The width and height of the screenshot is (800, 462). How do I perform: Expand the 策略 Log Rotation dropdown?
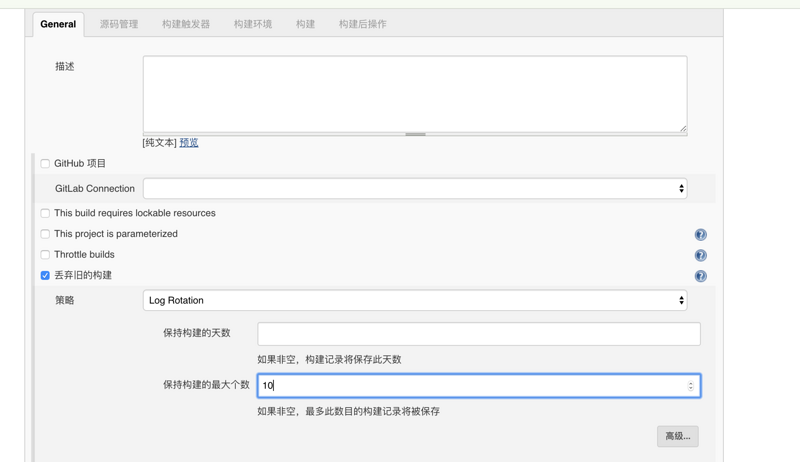(x=414, y=300)
